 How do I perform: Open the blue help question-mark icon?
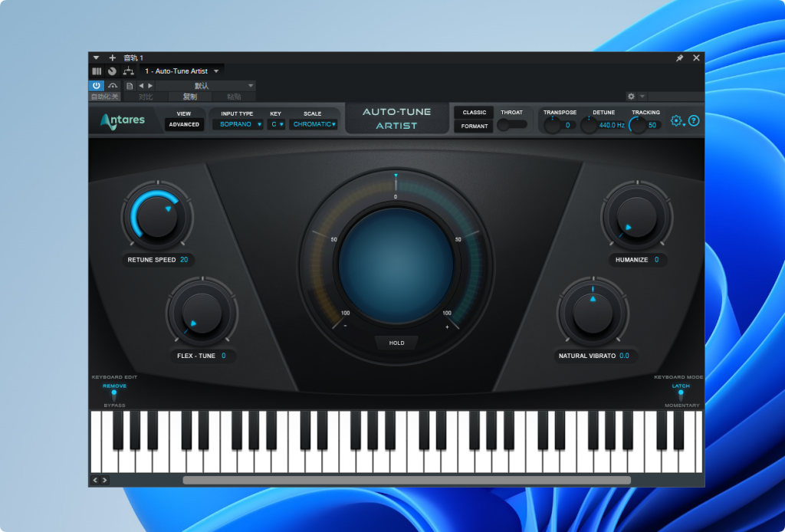tap(694, 120)
